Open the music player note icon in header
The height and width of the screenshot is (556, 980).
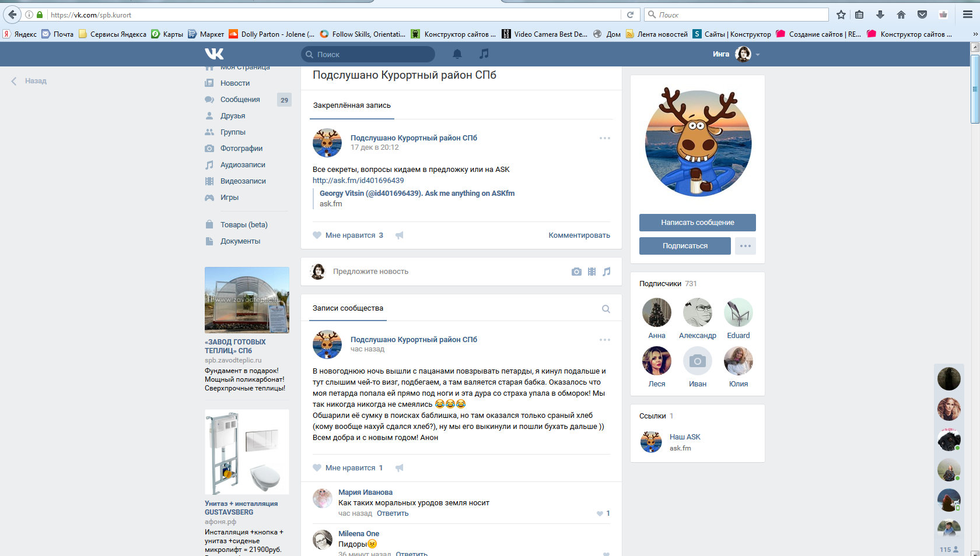tap(484, 54)
